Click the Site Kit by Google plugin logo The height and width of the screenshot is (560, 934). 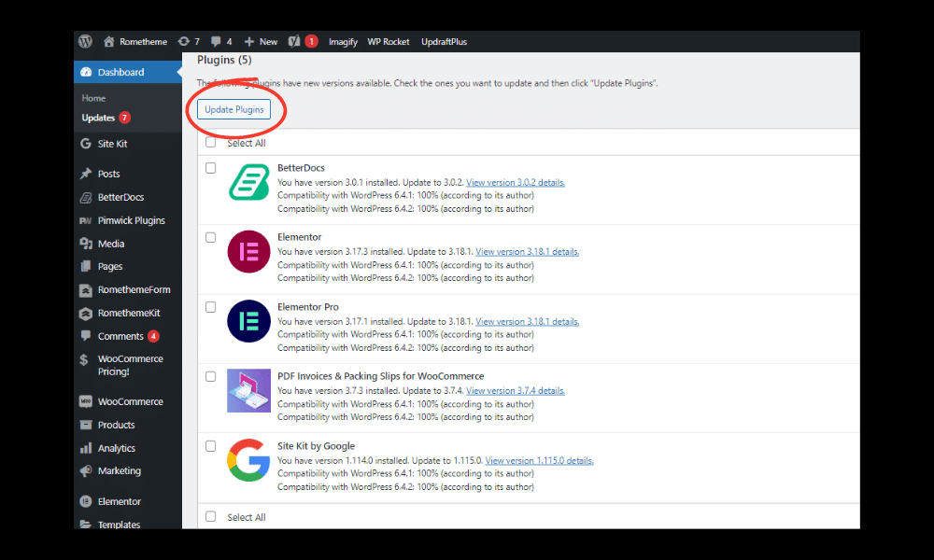pos(249,460)
